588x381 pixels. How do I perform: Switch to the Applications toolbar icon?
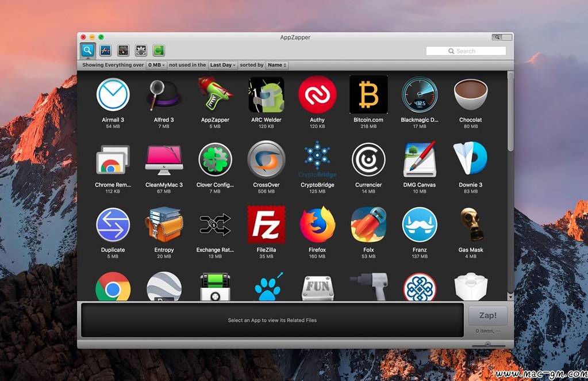coord(105,50)
